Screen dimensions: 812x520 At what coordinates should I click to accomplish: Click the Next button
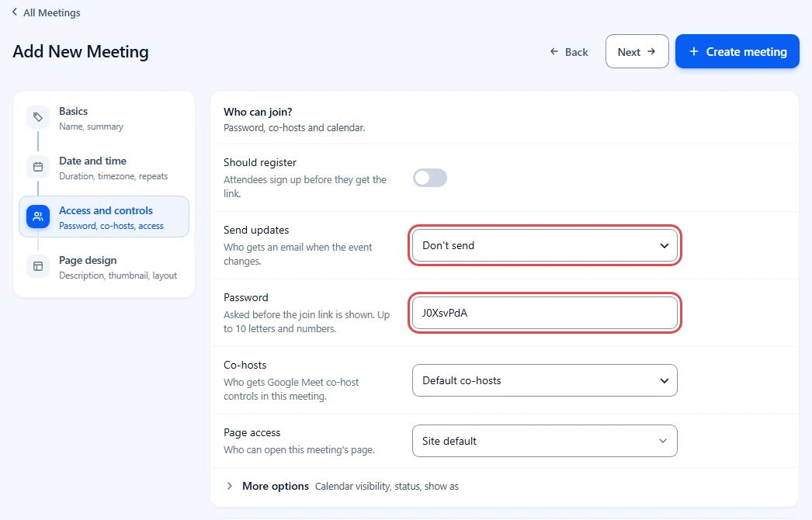[x=637, y=51]
